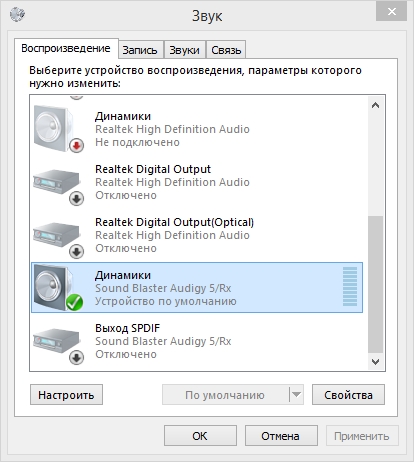Click the volume level meter bars
Image resolution: width=414 pixels, height=462 pixels.
(x=350, y=287)
